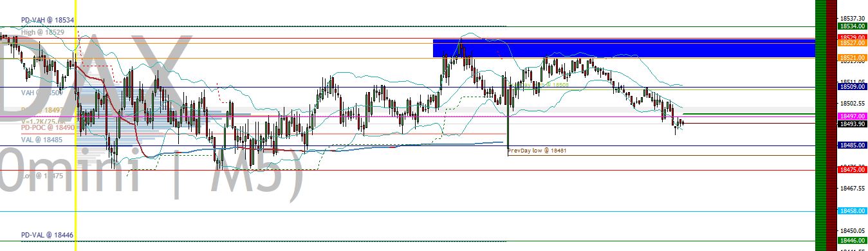Screen dimensions: 868x251
Task: Click the green 18446.00 price tag
Action: coord(852,240)
